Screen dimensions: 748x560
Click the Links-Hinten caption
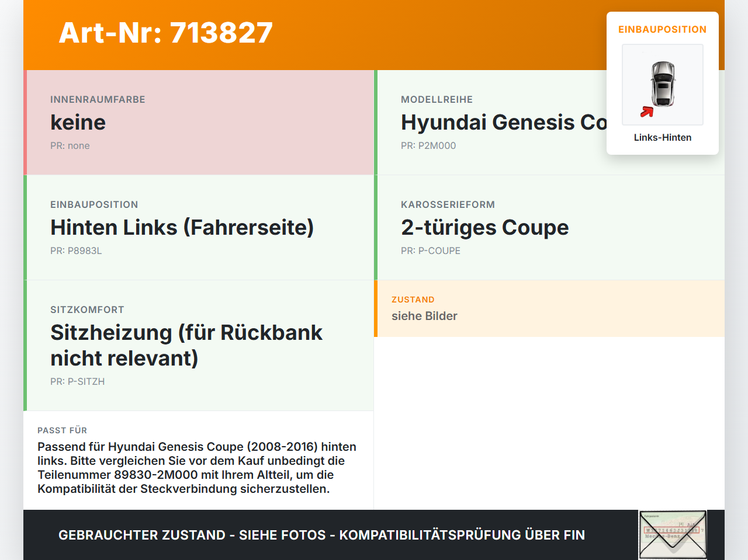[663, 137]
